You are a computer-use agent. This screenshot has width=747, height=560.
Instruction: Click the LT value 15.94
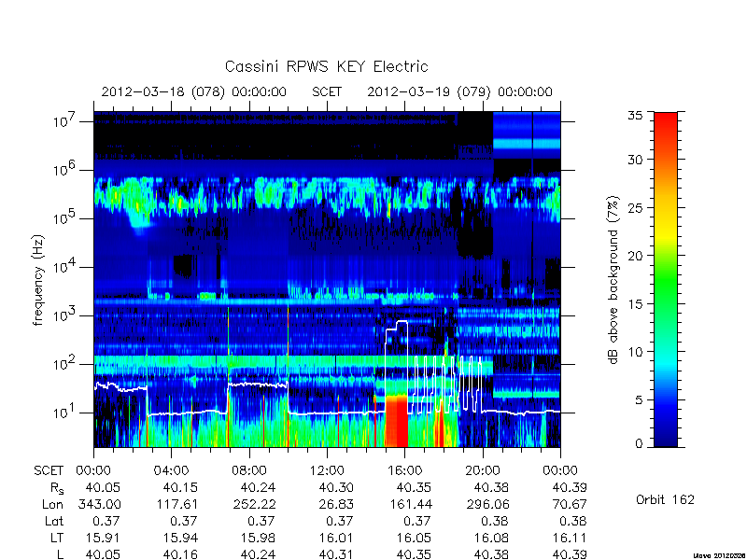(x=180, y=538)
